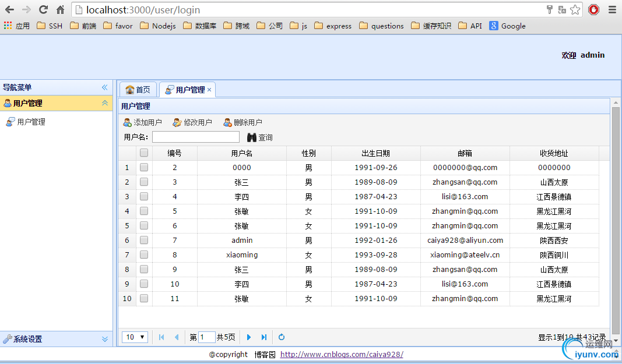622x364 pixels.
Task: Expand the 系统设置 accordion section
Action: [x=105, y=339]
